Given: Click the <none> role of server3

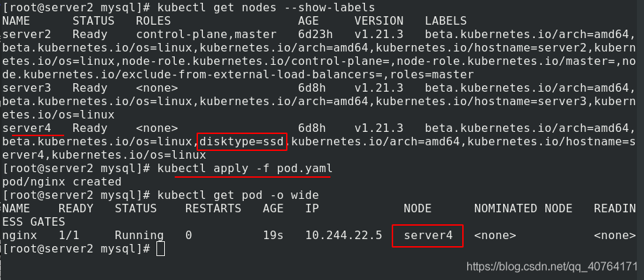Looking at the screenshot, I should click(157, 88).
